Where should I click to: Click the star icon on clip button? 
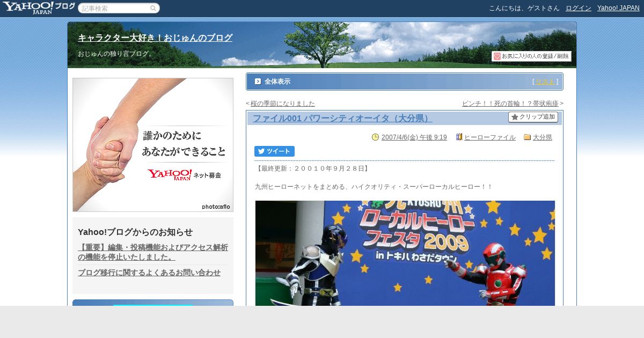[x=515, y=117]
